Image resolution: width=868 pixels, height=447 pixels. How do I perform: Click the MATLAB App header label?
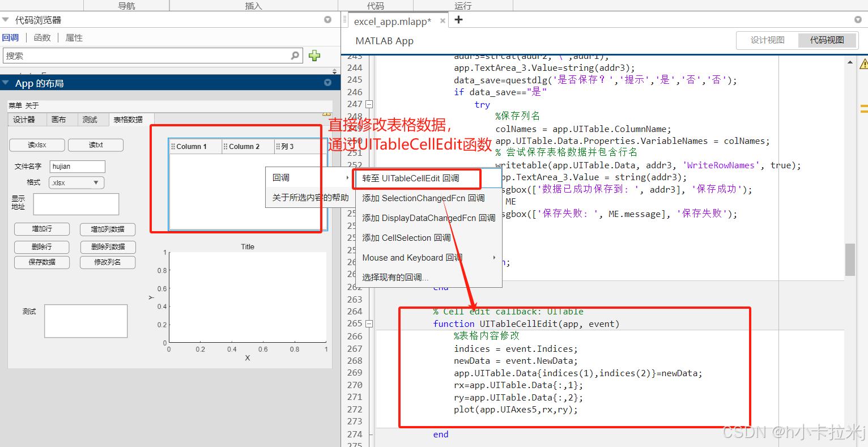pos(384,41)
